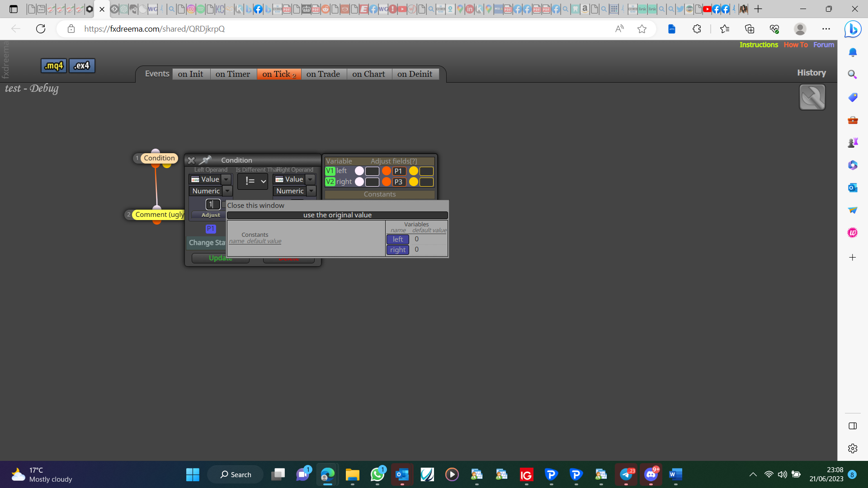
Task: Open the Instructions link
Action: (x=759, y=45)
